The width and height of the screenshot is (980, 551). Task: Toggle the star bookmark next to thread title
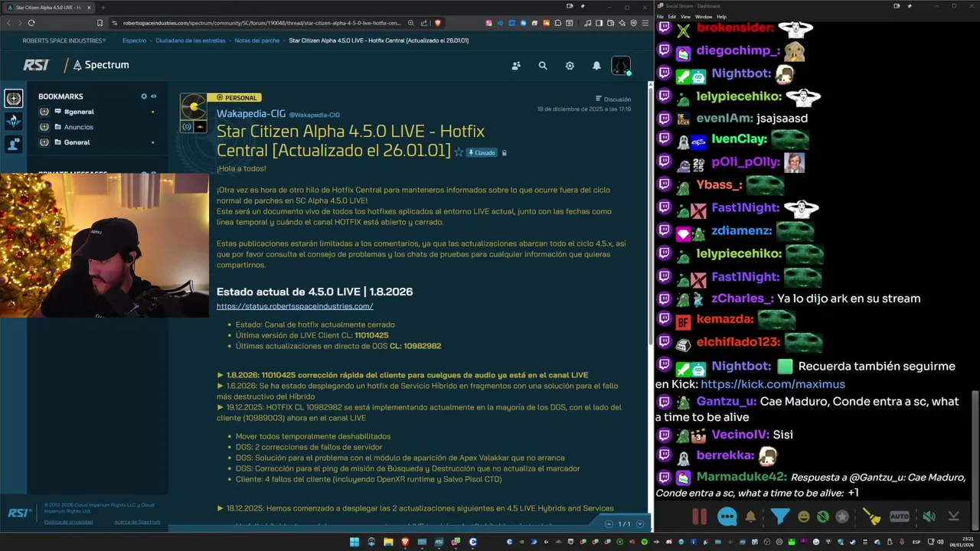(459, 152)
